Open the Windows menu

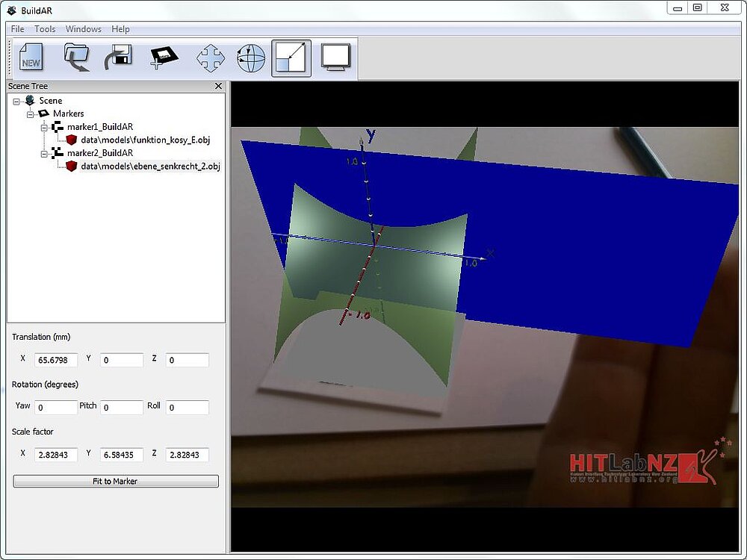[83, 29]
